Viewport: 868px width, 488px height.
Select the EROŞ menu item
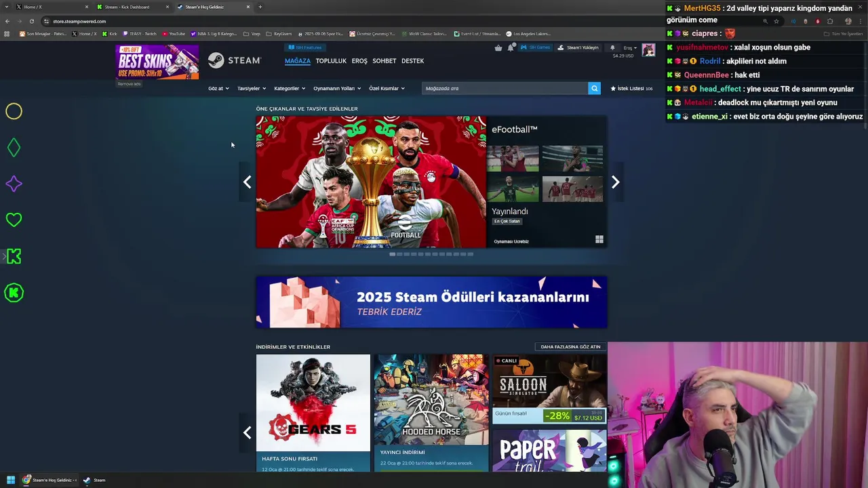point(359,61)
